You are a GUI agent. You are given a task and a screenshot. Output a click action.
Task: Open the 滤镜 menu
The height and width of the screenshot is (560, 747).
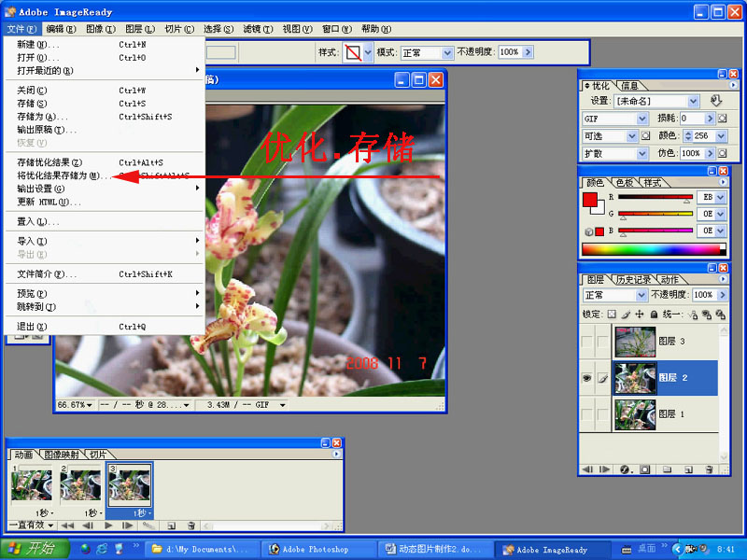(x=258, y=29)
